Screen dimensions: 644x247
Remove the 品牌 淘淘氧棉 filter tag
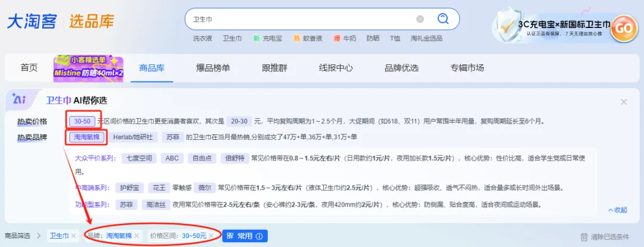click(x=137, y=236)
